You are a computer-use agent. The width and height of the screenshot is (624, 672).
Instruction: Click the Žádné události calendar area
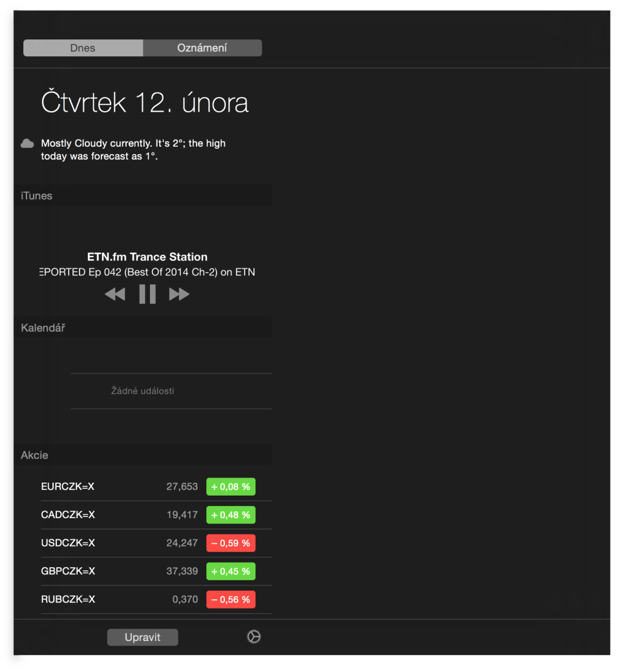144,390
